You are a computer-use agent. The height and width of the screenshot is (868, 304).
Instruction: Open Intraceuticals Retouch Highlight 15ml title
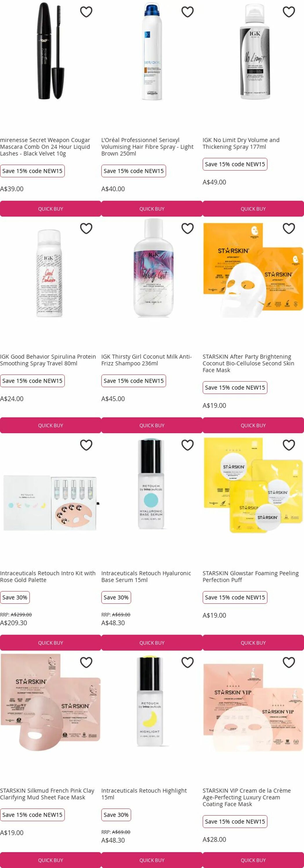tap(144, 794)
